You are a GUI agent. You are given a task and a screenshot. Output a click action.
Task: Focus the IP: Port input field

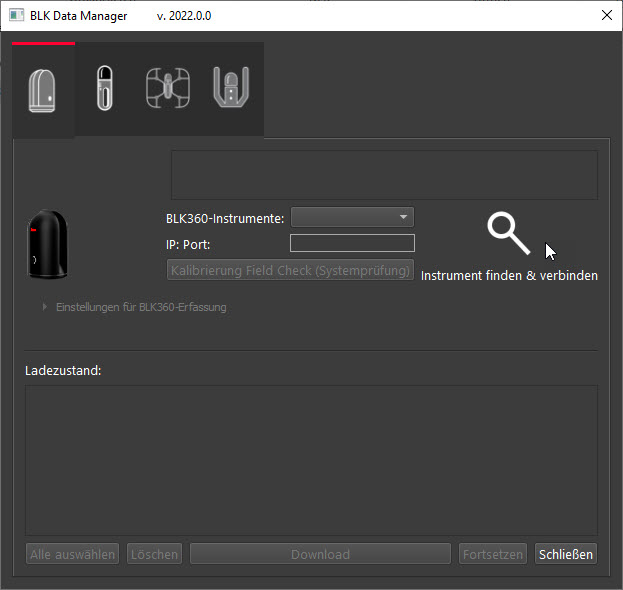[352, 243]
